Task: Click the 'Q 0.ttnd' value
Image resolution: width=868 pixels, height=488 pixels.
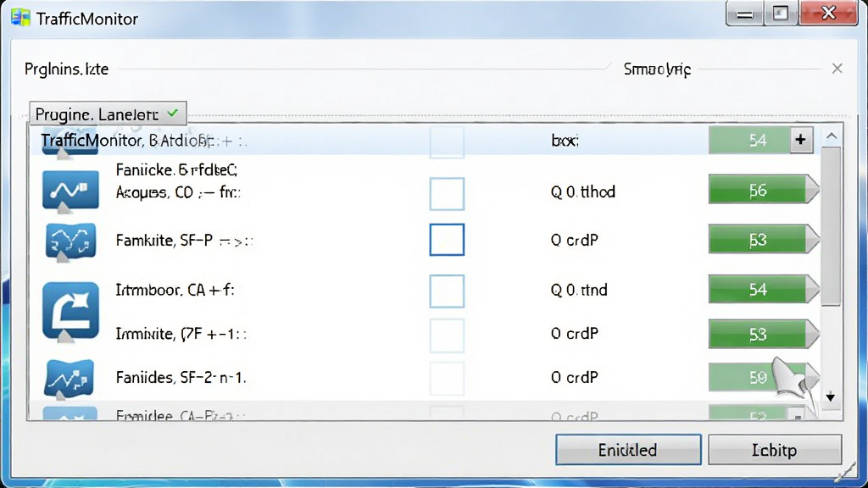Action: [x=579, y=290]
